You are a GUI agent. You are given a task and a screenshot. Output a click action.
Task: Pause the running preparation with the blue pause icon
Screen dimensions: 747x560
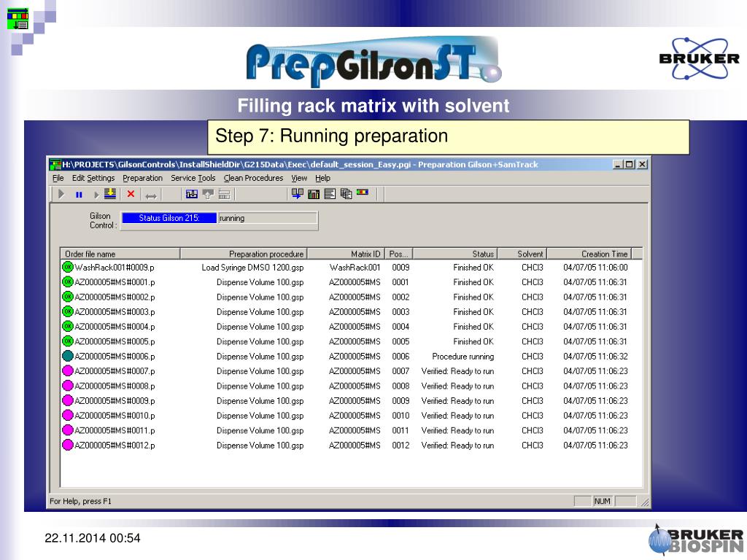point(79,194)
